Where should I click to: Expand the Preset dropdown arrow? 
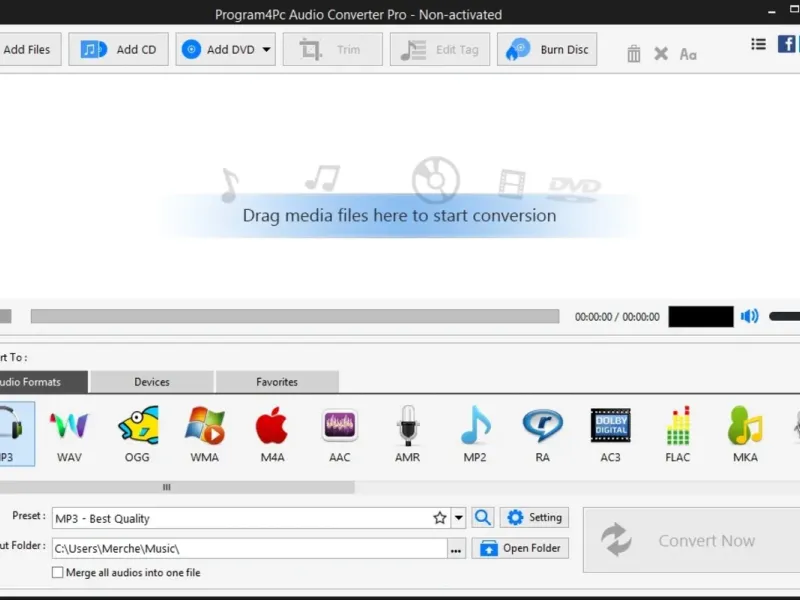click(459, 518)
